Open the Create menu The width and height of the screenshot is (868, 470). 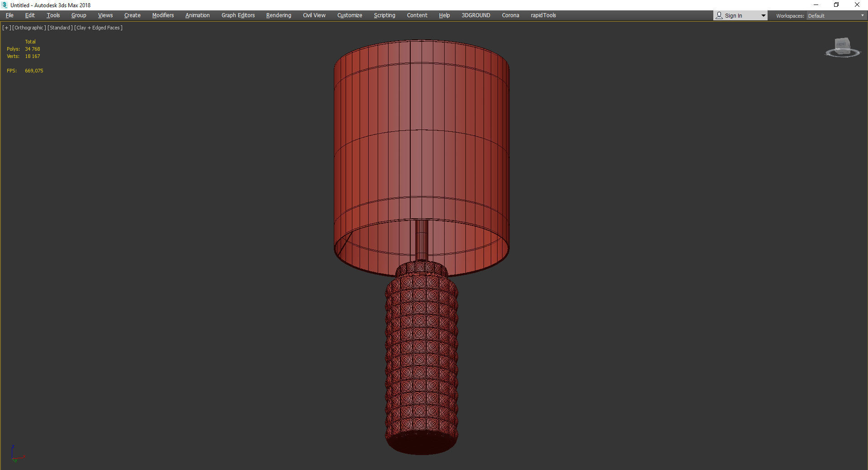[133, 15]
